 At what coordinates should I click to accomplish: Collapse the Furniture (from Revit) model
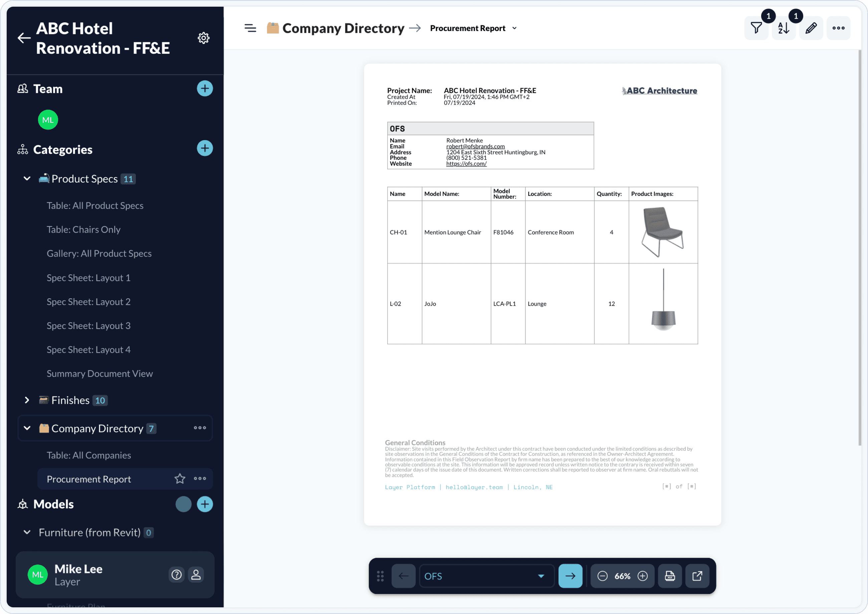(27, 532)
